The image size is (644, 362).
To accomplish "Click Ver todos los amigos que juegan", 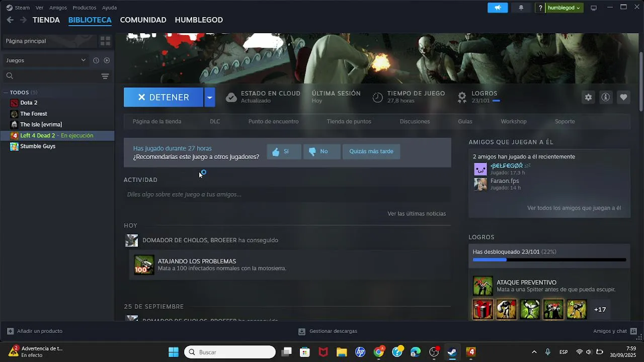I will (574, 208).
